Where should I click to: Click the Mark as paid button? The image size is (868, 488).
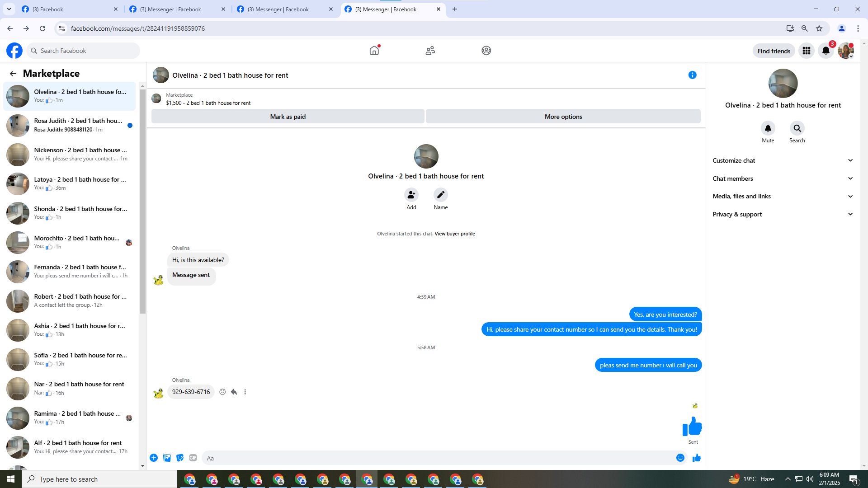[x=288, y=117]
